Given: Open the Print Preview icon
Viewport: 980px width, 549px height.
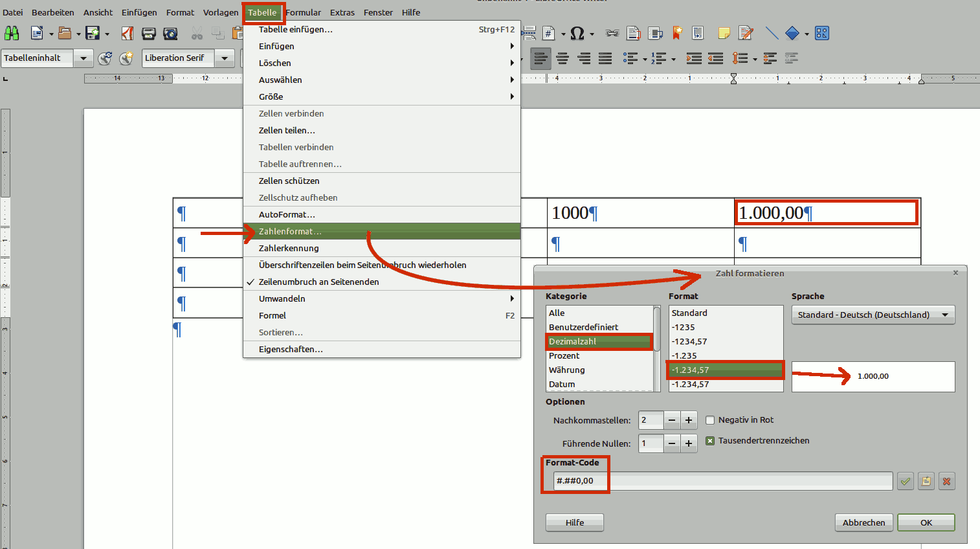Looking at the screenshot, I should pos(170,33).
